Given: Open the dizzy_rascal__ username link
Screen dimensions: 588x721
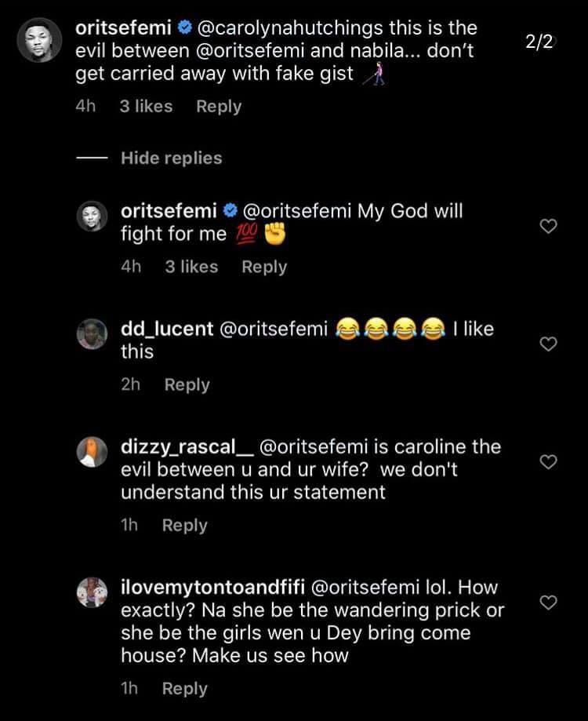Looking at the screenshot, I should [x=187, y=446].
